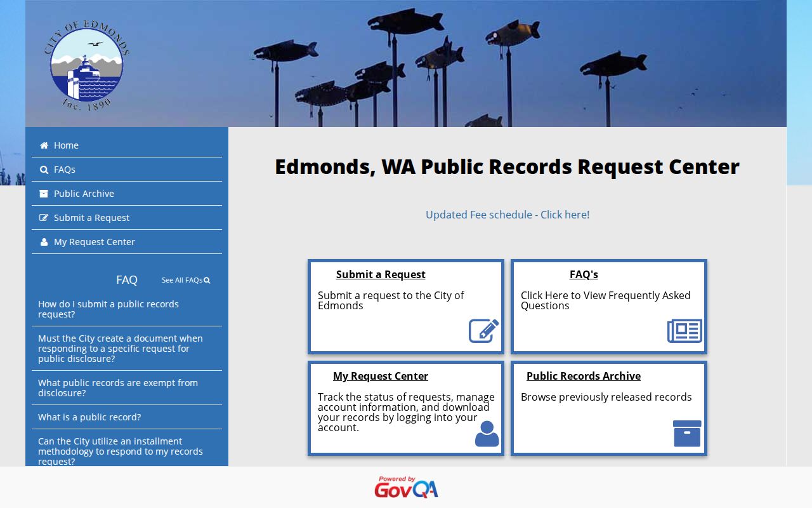Click 'Browse previously released records' text
Screen dimensions: 812x508
pyautogui.click(x=606, y=397)
